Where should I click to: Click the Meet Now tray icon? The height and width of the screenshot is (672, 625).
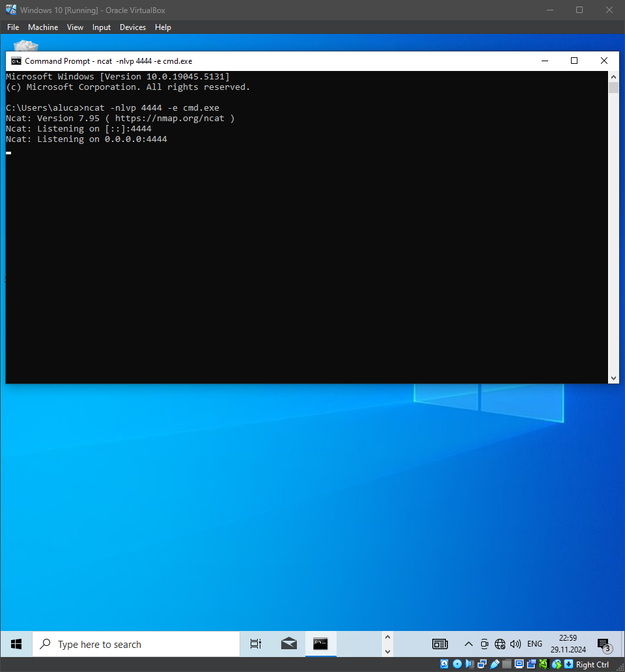point(484,644)
